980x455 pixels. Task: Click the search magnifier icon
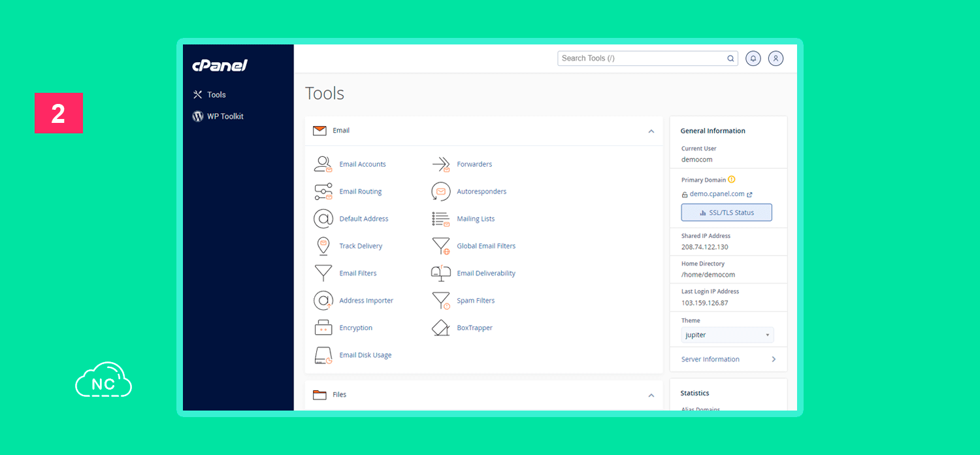[730, 58]
